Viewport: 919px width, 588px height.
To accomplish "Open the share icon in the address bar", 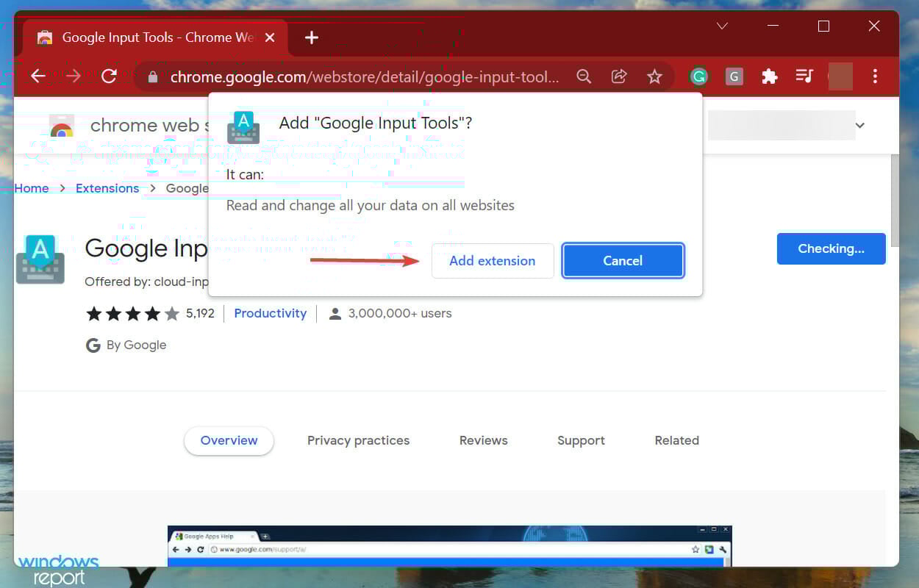I will pos(619,76).
